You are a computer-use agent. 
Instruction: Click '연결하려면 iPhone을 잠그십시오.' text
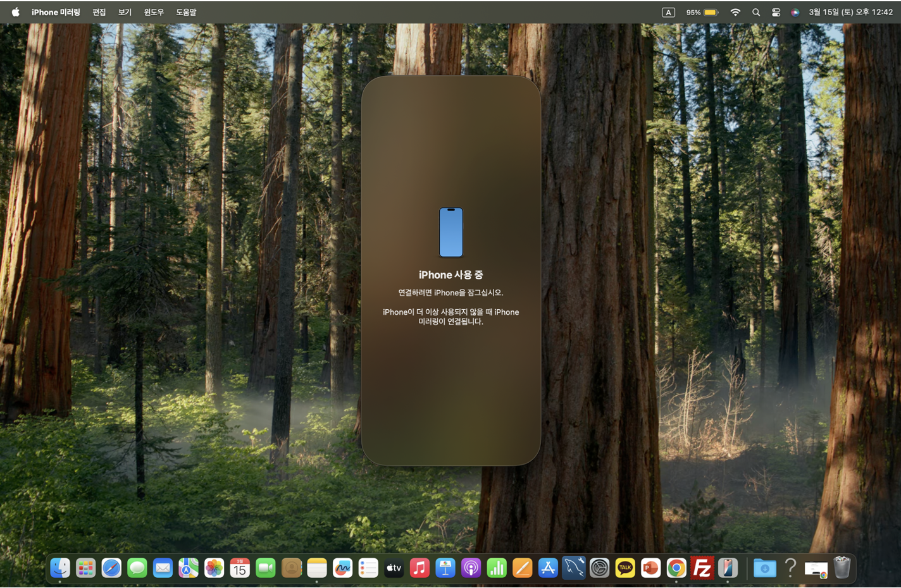click(x=451, y=293)
